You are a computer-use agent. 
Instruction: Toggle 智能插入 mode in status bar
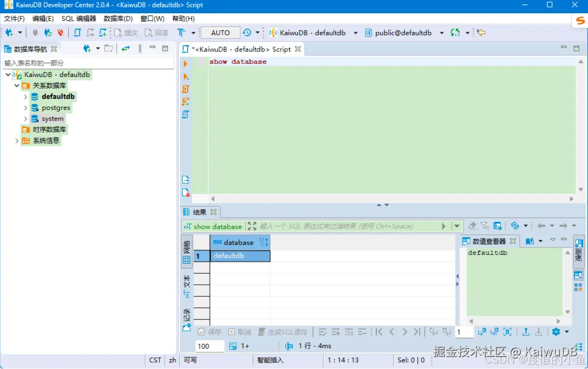pos(270,360)
